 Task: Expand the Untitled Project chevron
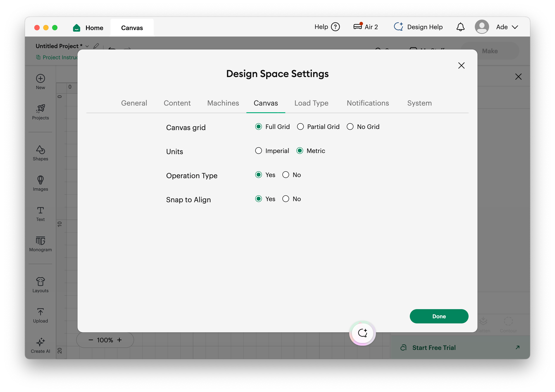pos(87,46)
